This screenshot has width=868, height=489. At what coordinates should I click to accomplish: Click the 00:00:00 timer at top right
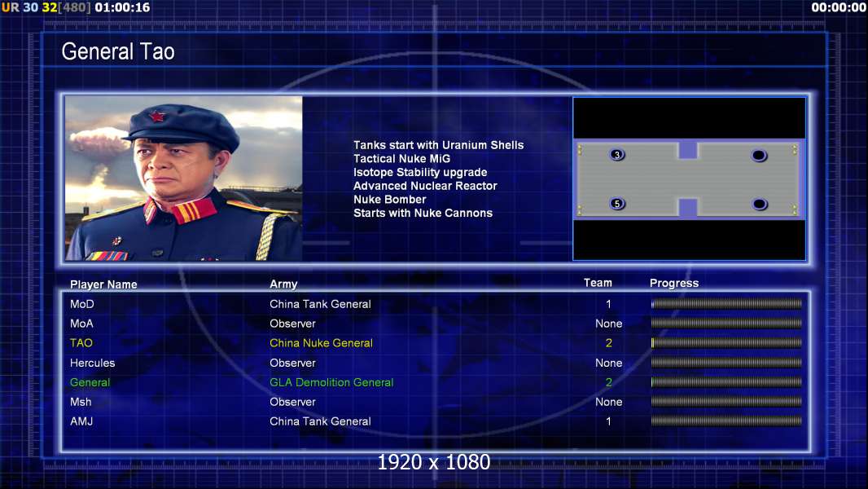click(x=839, y=7)
